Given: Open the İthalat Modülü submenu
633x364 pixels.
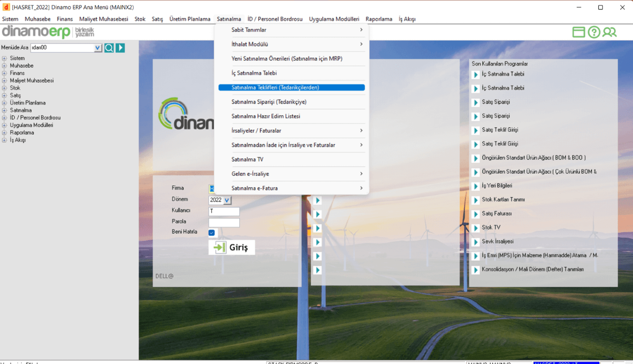Looking at the screenshot, I should click(x=292, y=44).
